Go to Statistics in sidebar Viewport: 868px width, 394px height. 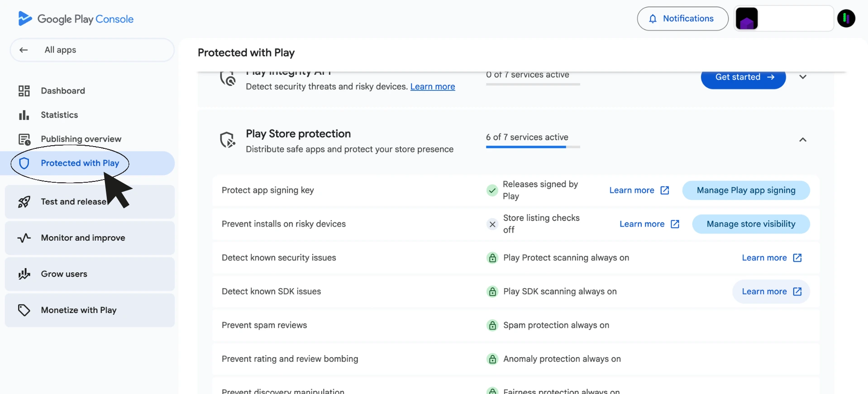[x=59, y=115]
